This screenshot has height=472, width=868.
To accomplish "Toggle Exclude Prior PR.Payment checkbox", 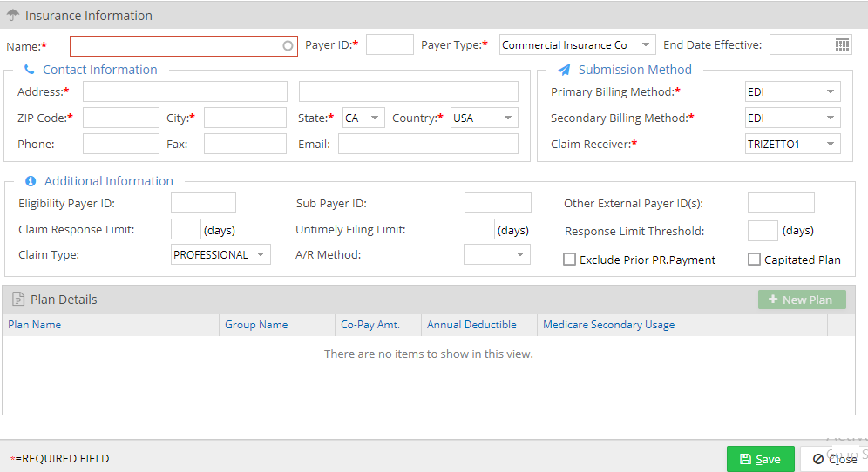I will (x=569, y=259).
